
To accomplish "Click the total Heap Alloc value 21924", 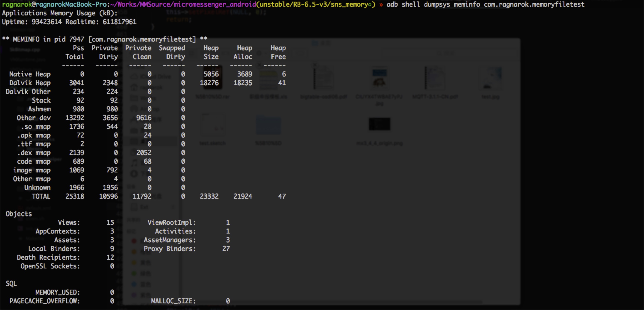I will tap(243, 196).
